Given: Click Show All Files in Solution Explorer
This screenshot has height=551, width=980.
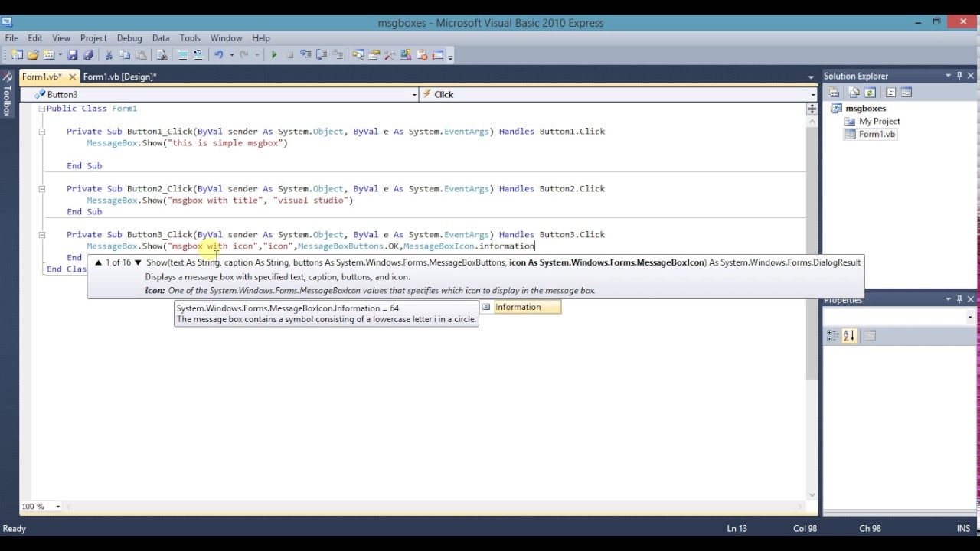Looking at the screenshot, I should (x=854, y=93).
